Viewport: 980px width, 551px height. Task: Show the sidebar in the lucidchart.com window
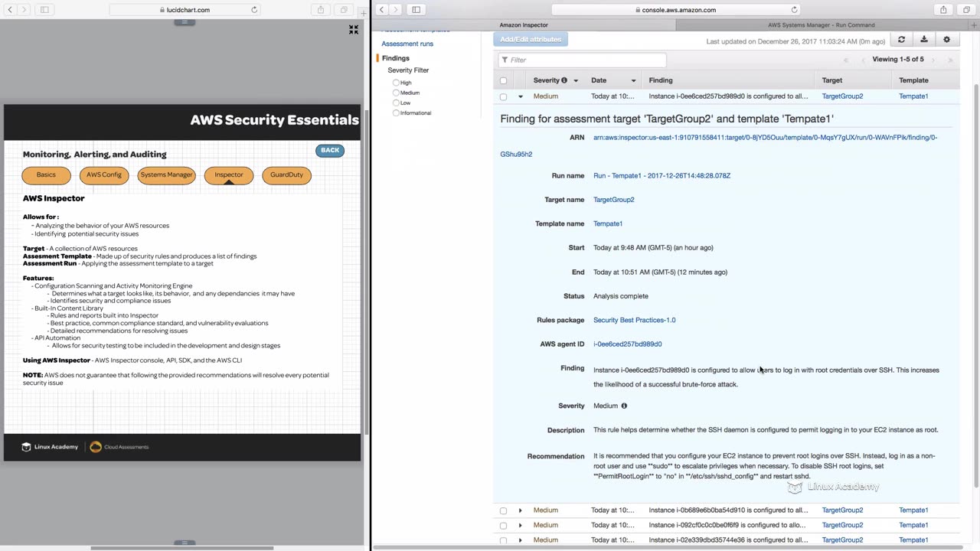(x=44, y=10)
